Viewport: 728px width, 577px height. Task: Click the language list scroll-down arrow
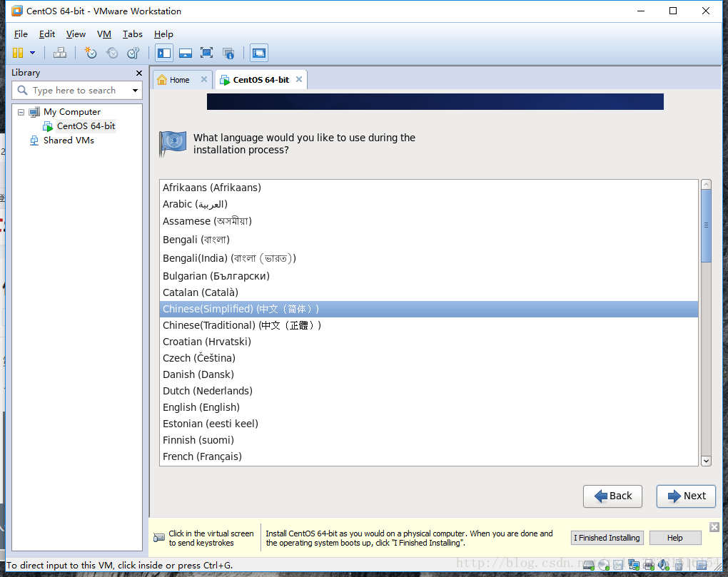706,461
